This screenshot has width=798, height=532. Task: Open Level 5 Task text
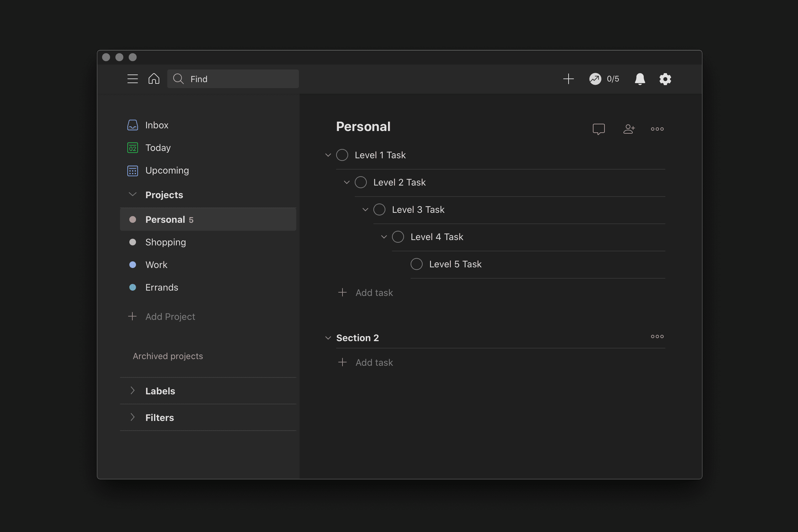[455, 264]
